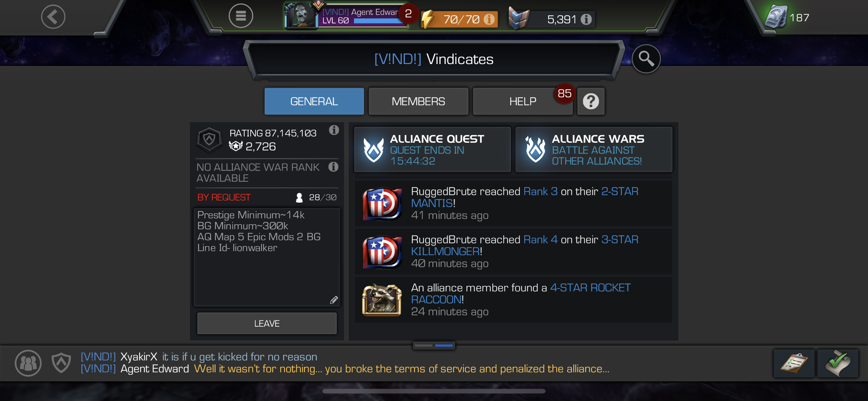Expand the chat panel handle
The width and height of the screenshot is (868, 401).
tap(434, 345)
